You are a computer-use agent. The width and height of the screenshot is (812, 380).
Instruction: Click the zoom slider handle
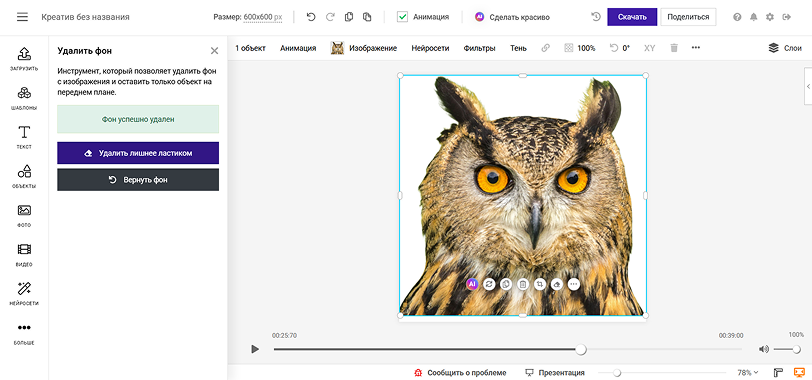pos(617,373)
